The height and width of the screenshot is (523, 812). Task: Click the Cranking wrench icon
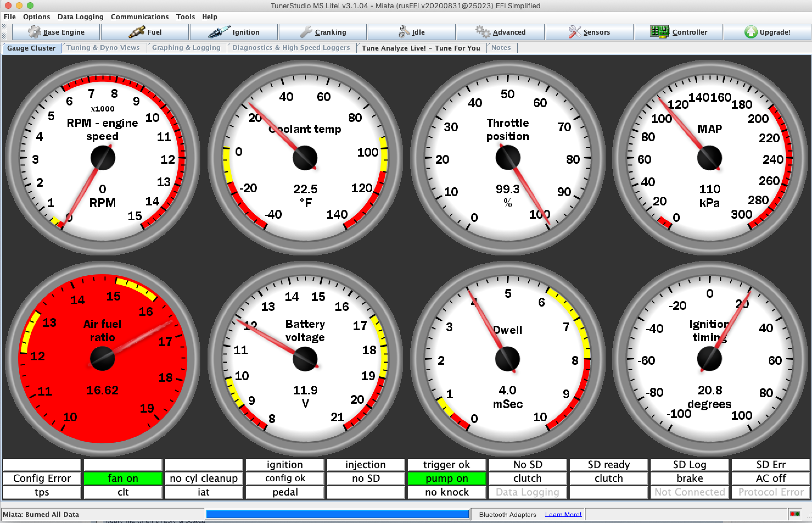tap(306, 32)
